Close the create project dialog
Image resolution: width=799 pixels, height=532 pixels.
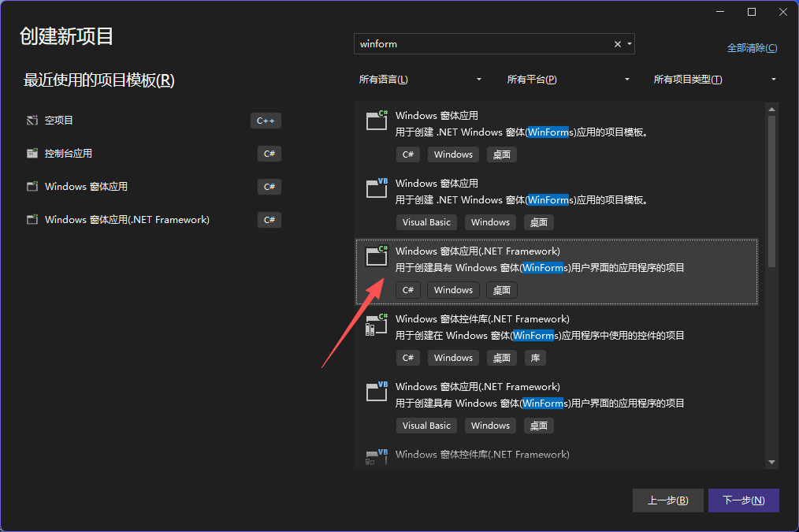pos(783,13)
